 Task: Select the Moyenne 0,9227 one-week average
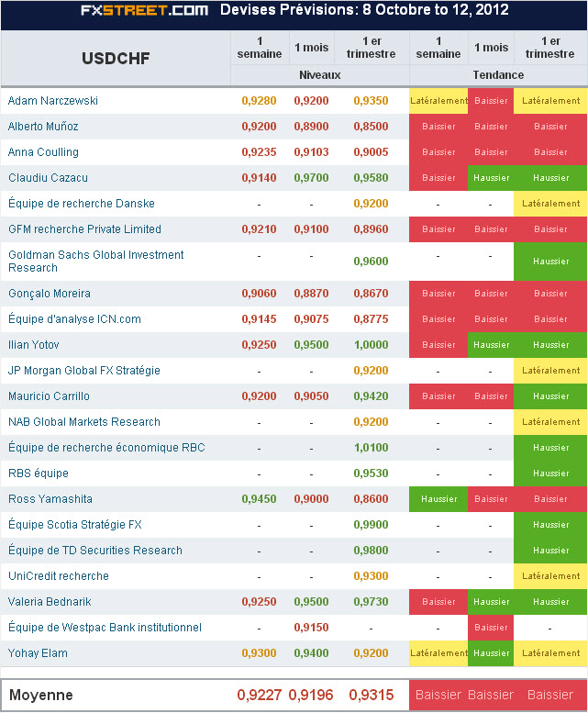click(260, 695)
